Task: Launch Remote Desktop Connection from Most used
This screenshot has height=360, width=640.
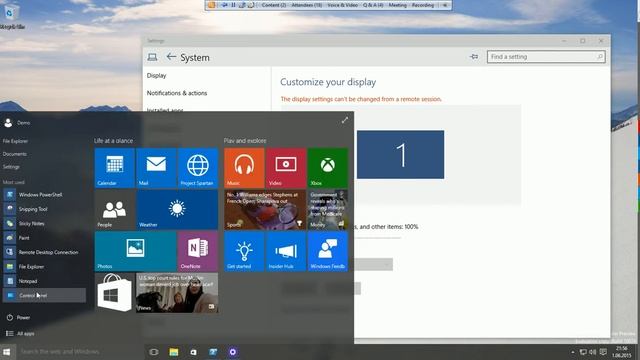Action: coord(44,252)
